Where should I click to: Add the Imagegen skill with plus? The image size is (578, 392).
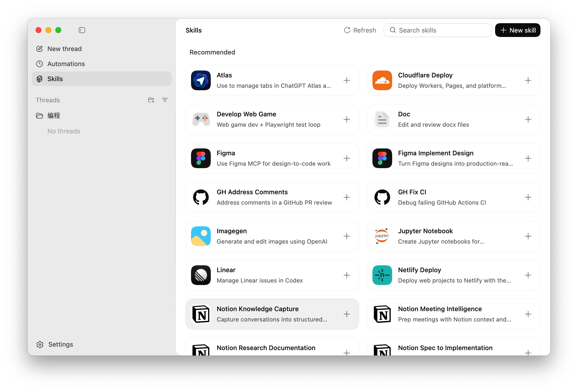click(347, 236)
